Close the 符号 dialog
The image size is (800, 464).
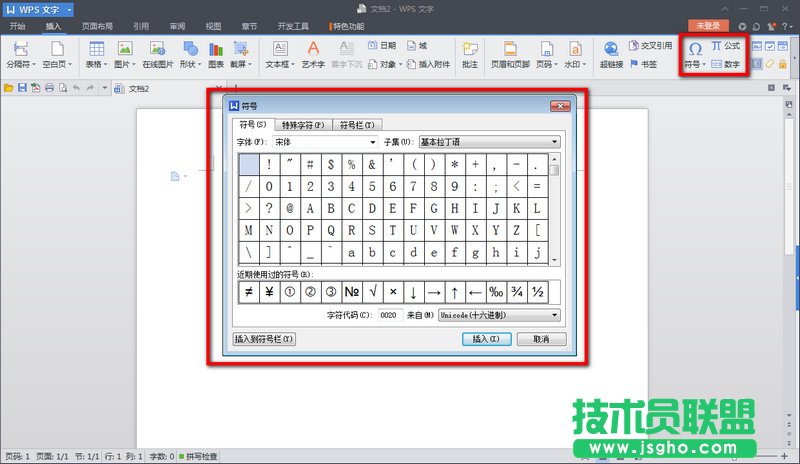[560, 106]
